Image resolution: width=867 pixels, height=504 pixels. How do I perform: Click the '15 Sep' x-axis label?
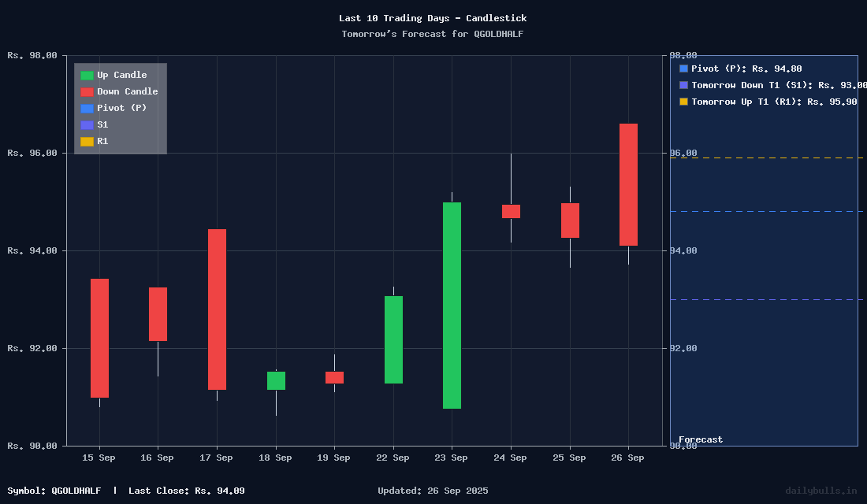(99, 458)
